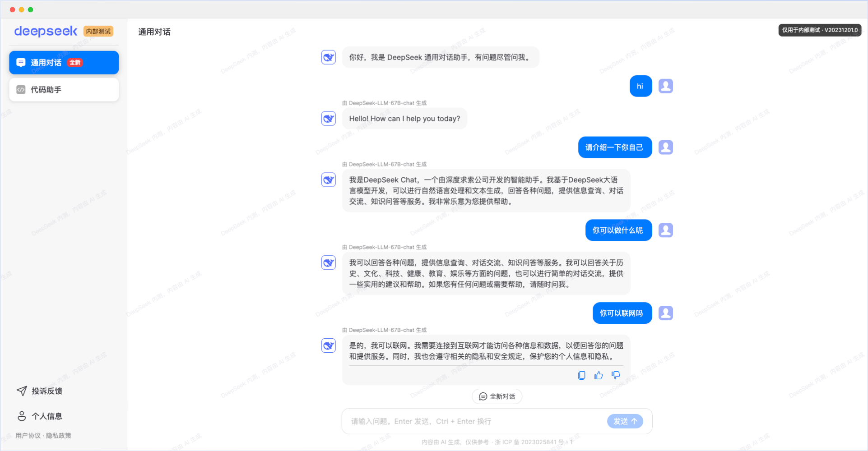Image resolution: width=868 pixels, height=451 pixels.
Task: Open the 隐私政策 privacy policy
Action: (x=58, y=435)
